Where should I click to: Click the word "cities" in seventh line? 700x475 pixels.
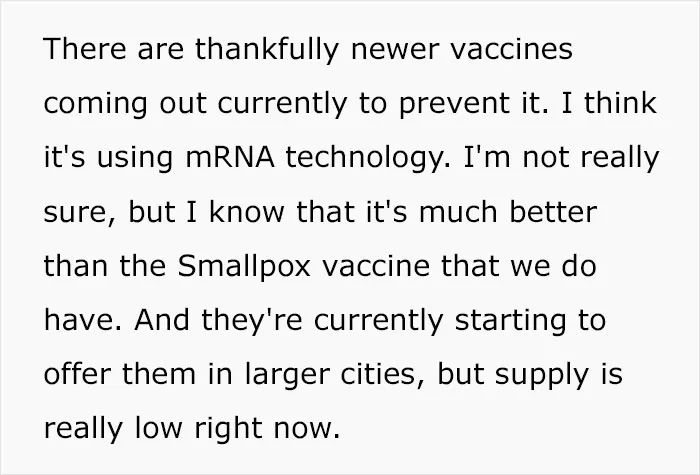point(378,374)
